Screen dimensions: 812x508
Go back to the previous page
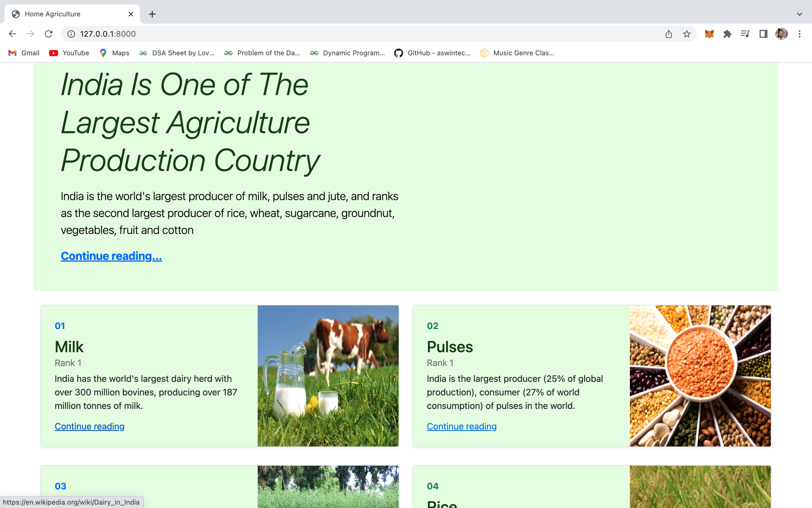point(12,34)
